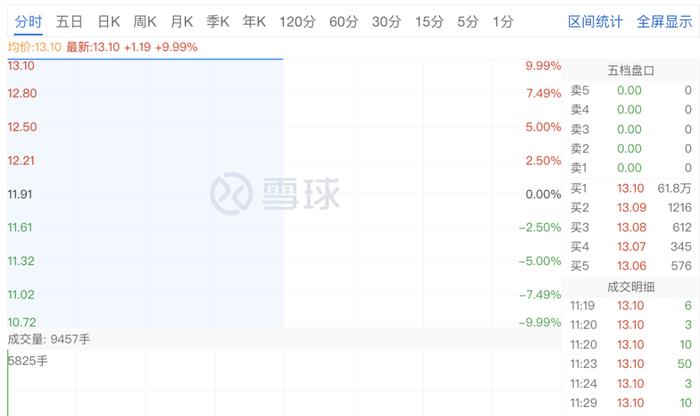Viewport: 700px width, 416px height.
Task: Select the 5分 interval tab
Action: (468, 21)
